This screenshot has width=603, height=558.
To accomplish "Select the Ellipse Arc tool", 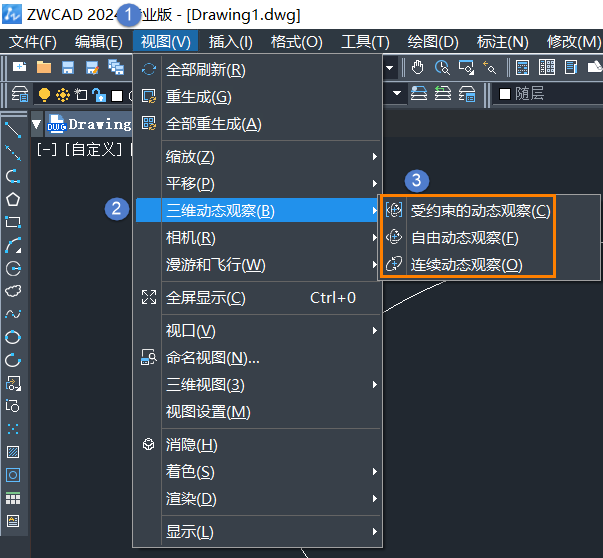I will pyautogui.click(x=13, y=360).
